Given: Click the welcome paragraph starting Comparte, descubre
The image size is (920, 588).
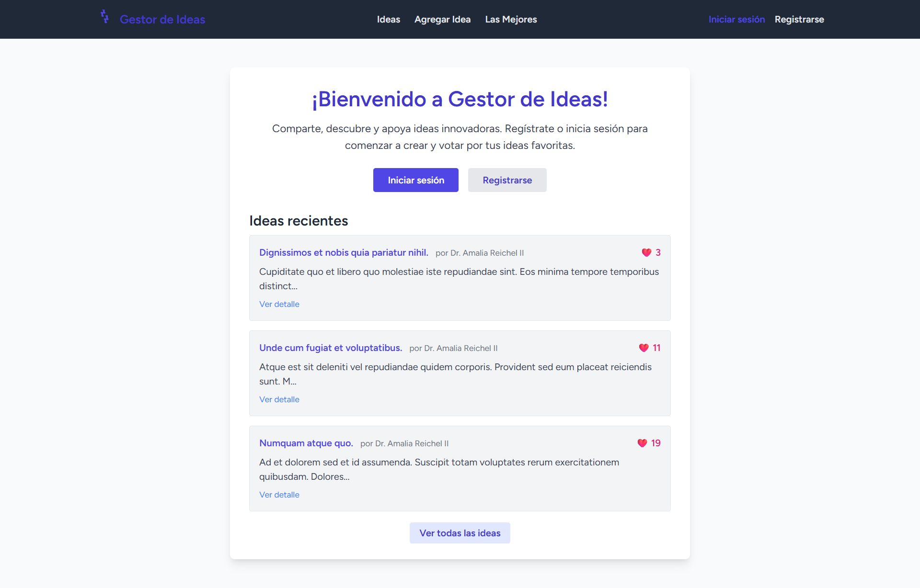Looking at the screenshot, I should (x=460, y=137).
